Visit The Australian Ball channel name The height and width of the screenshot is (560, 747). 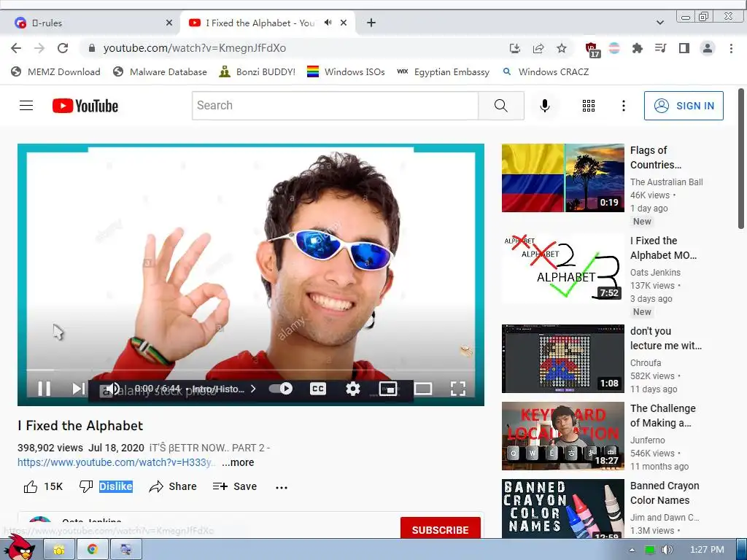tap(667, 182)
